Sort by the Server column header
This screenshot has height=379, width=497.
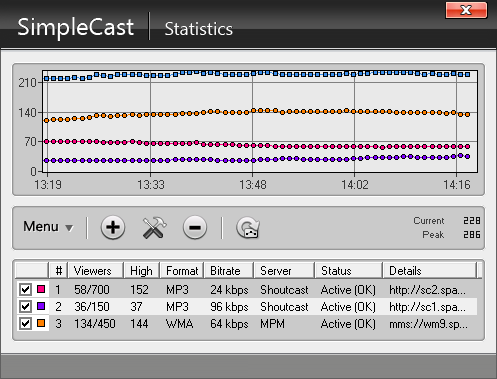point(284,271)
